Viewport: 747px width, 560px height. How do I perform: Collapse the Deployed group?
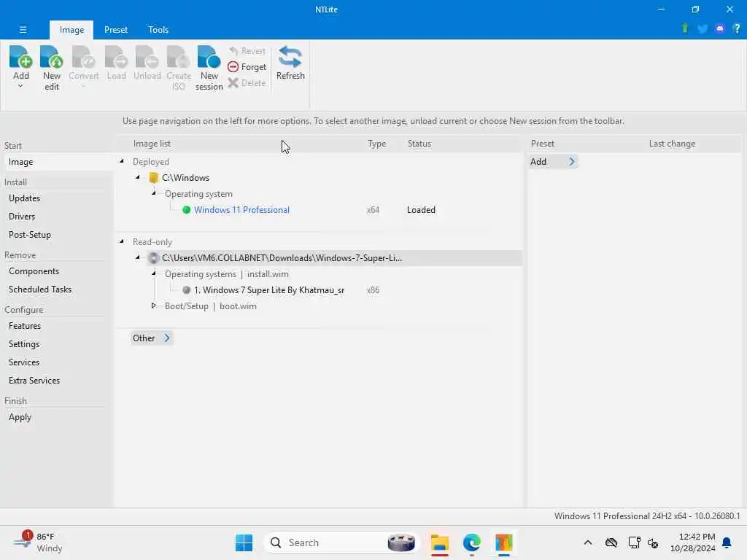(122, 161)
